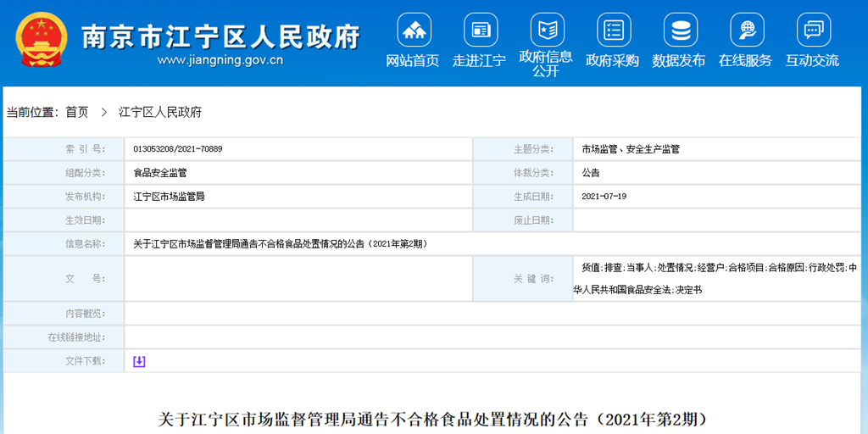Click the 组配分类 label cell
The image size is (868, 434).
coord(64,173)
